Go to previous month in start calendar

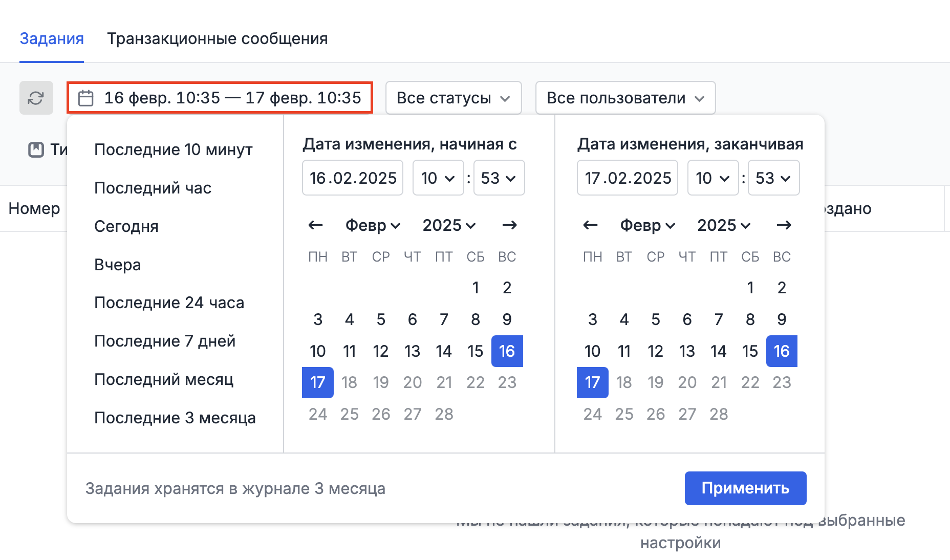click(315, 225)
